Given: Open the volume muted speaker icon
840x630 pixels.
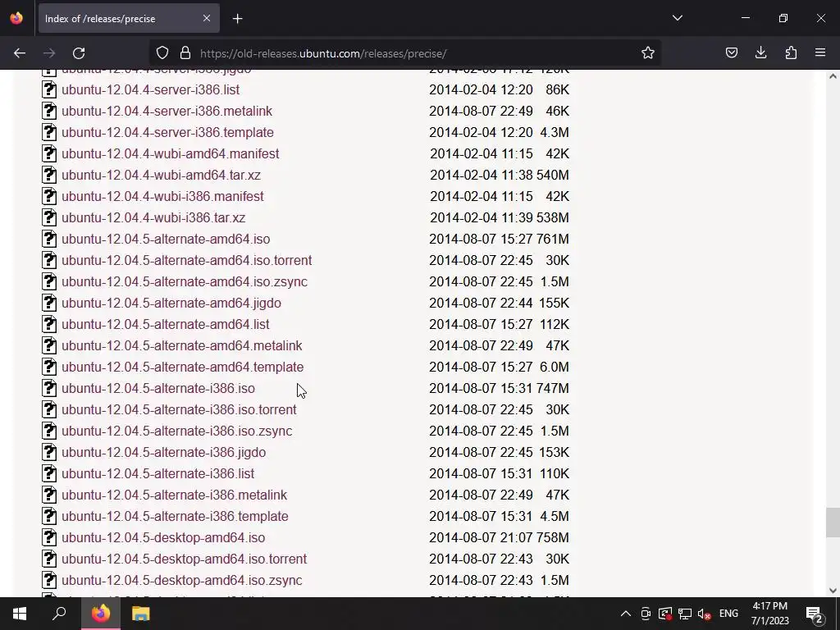Looking at the screenshot, I should 705,614.
